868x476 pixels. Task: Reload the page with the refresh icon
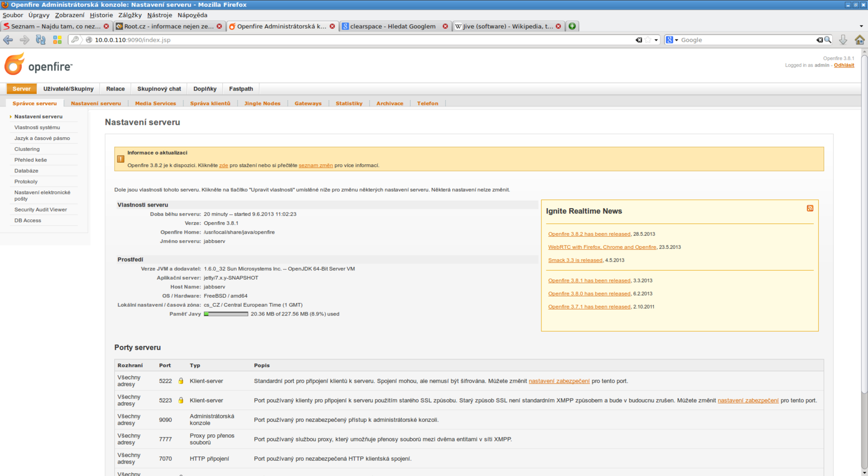[41, 40]
